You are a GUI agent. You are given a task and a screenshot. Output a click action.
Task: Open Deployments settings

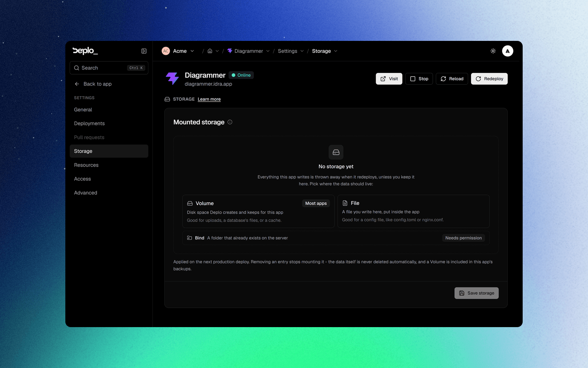109,123
